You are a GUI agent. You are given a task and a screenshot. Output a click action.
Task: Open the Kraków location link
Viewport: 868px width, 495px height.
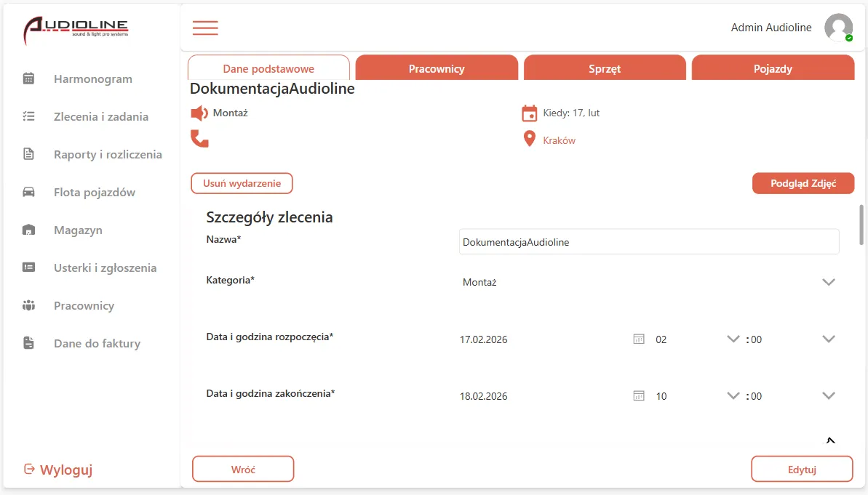559,140
